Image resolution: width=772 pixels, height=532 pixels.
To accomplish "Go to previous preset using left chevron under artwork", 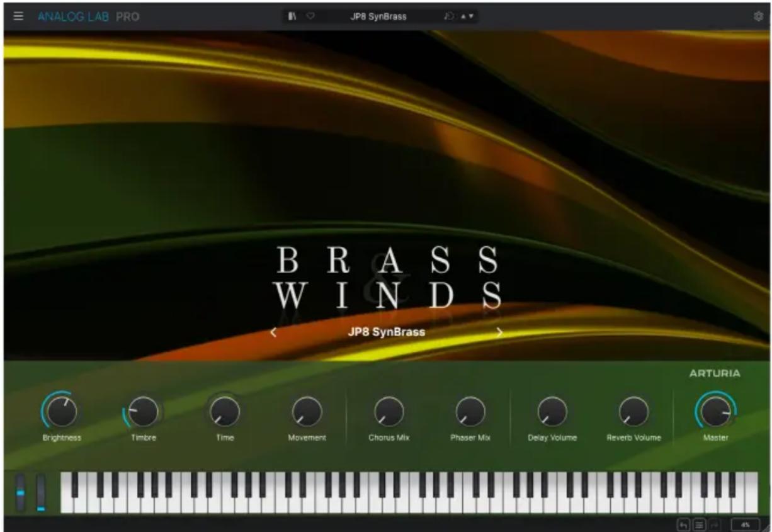I will click(x=273, y=332).
